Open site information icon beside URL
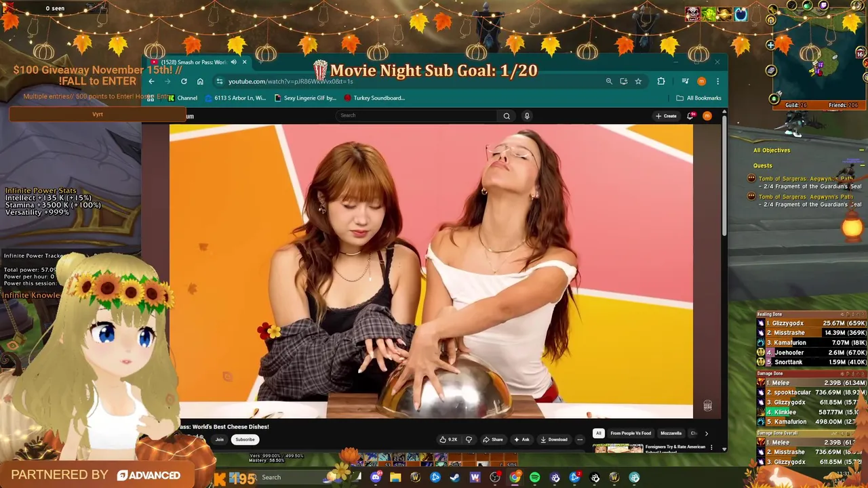 220,81
